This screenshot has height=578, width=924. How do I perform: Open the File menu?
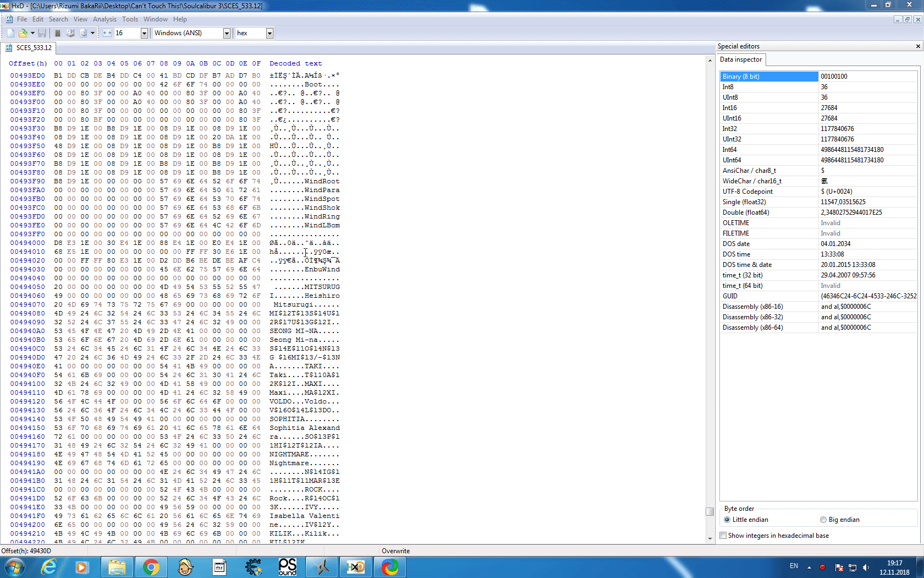22,19
